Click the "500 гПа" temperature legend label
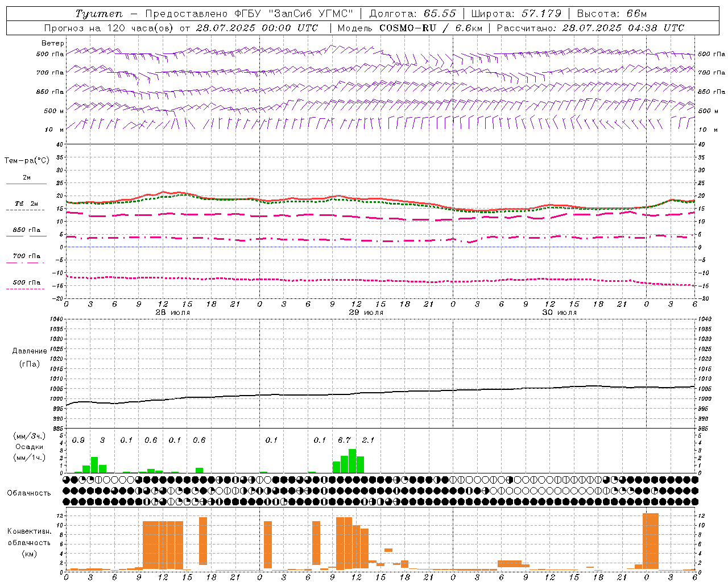Image resolution: width=728 pixels, height=582 pixels. (27, 282)
